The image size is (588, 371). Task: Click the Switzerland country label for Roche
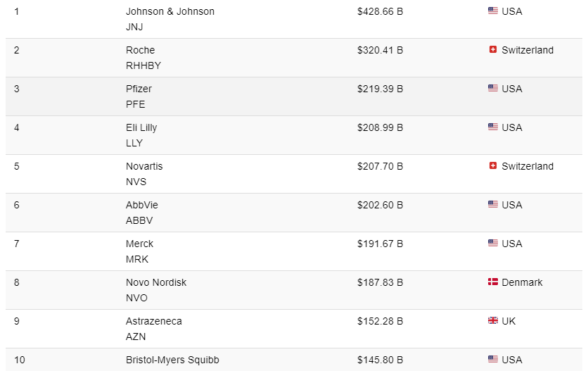528,50
